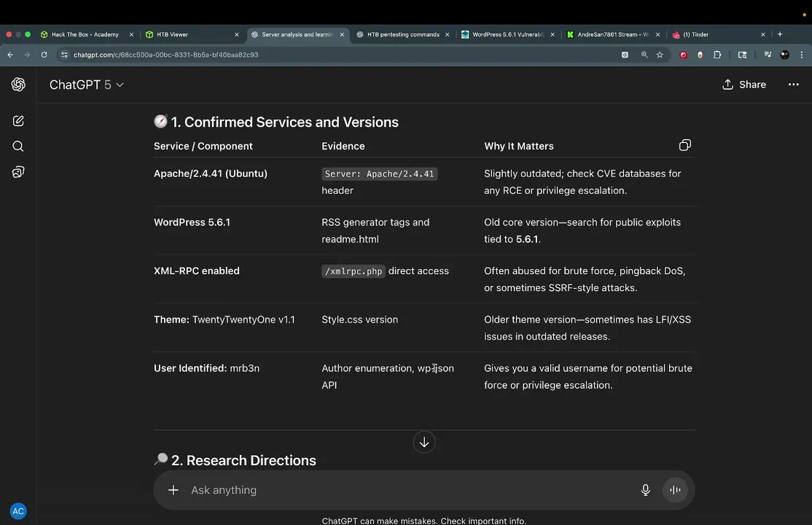Click the Evidence column header
The height and width of the screenshot is (525, 812).
point(343,146)
